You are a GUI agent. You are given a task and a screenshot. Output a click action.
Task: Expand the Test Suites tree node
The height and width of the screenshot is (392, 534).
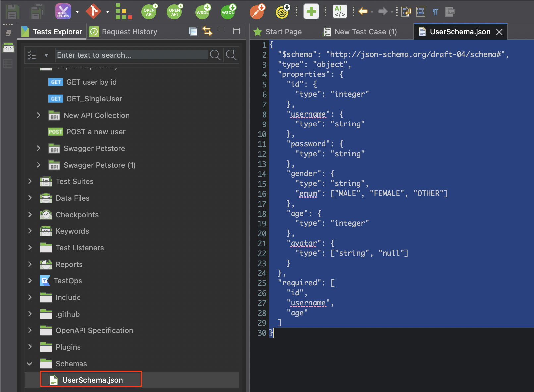pos(30,181)
